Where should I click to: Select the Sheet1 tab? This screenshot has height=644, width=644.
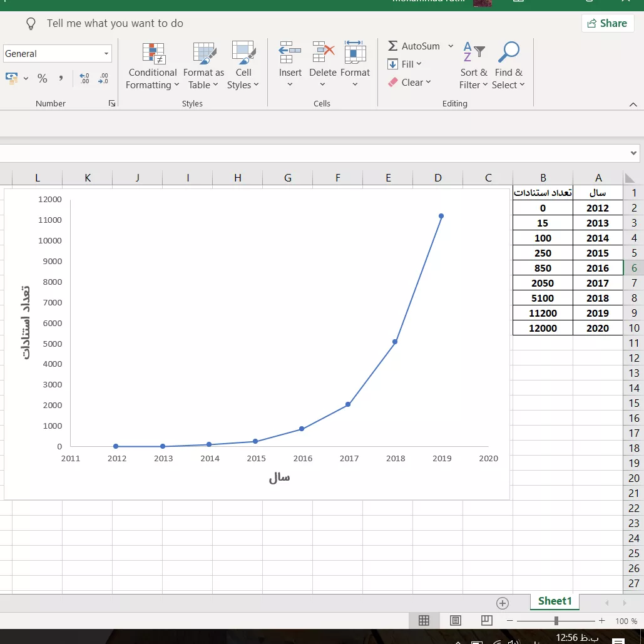555,601
